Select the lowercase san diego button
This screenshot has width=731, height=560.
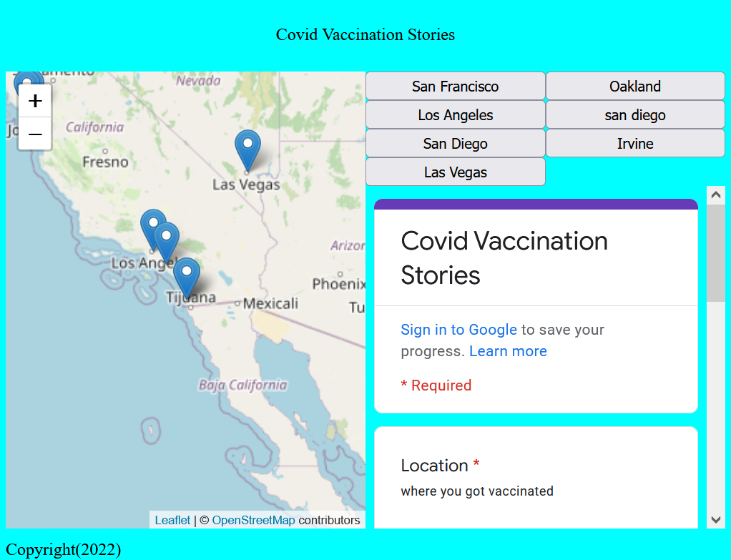coord(635,115)
